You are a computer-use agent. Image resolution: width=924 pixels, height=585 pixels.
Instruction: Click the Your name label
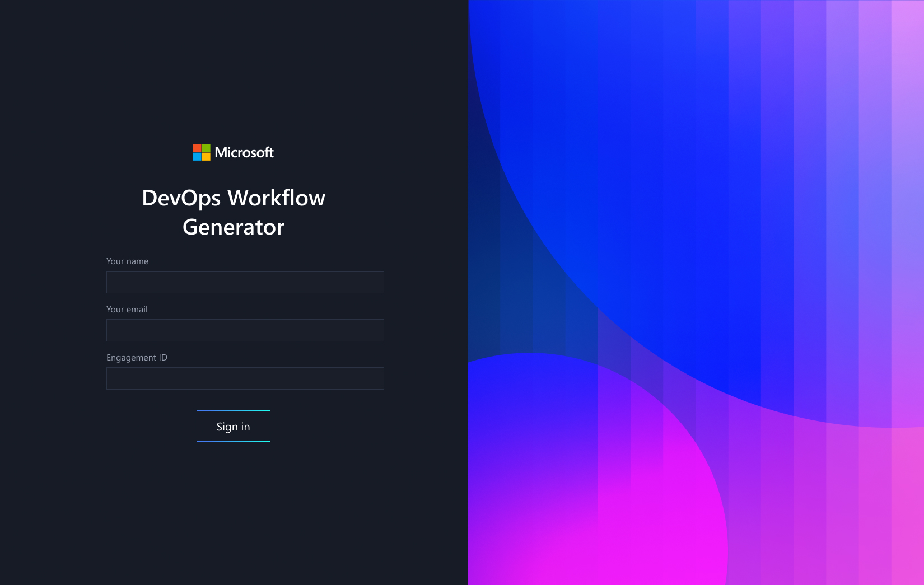[128, 261]
